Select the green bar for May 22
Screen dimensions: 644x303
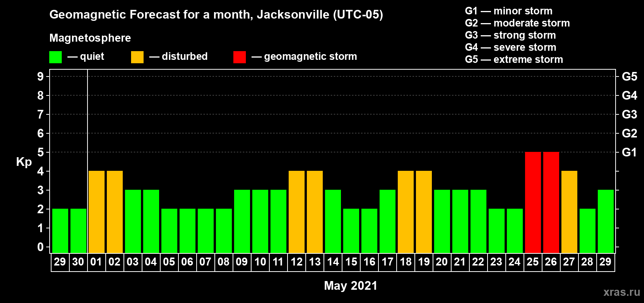tap(478, 222)
